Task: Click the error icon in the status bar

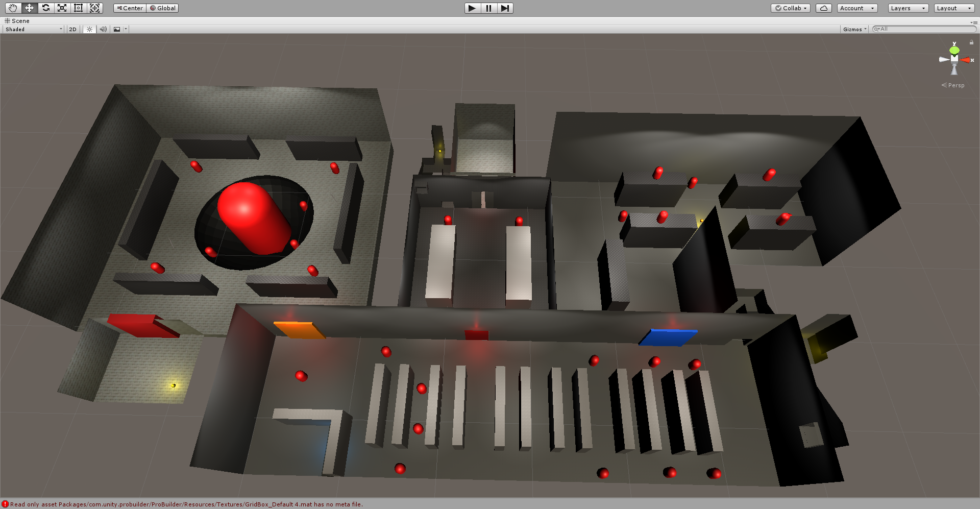Action: [x=6, y=504]
